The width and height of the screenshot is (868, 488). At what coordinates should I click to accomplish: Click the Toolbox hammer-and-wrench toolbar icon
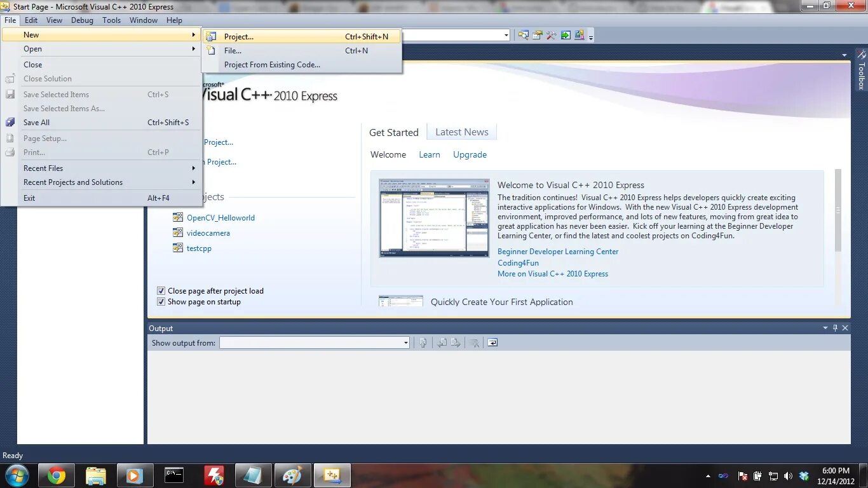[x=552, y=36]
